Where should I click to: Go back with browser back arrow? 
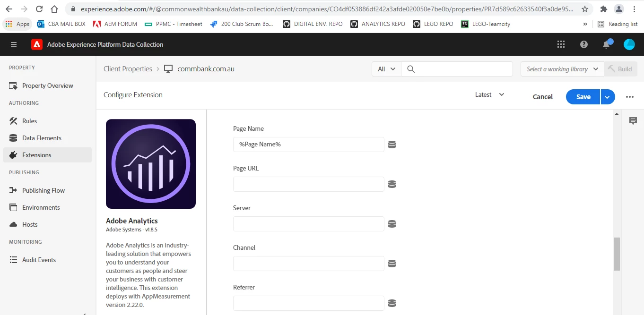(9, 9)
